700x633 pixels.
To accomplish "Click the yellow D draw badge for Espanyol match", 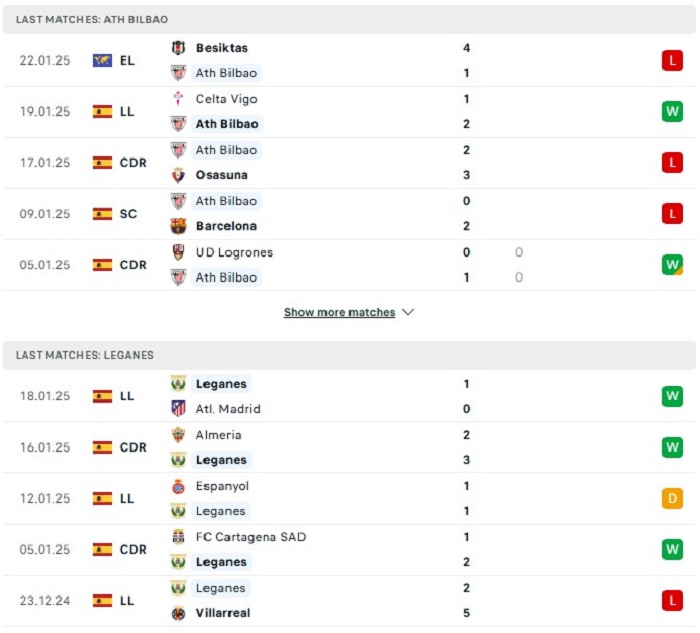I will (x=672, y=498).
